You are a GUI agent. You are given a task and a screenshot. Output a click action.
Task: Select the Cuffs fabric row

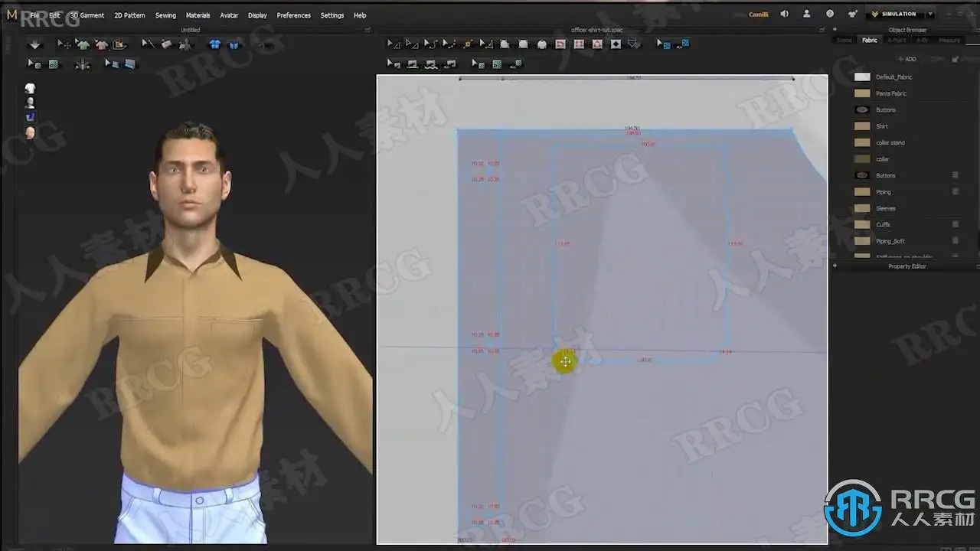tap(906, 225)
